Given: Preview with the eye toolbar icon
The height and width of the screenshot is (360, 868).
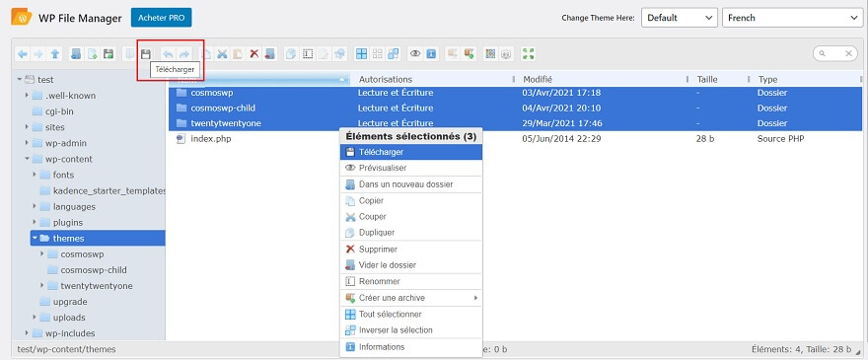Looking at the screenshot, I should pyautogui.click(x=414, y=53).
